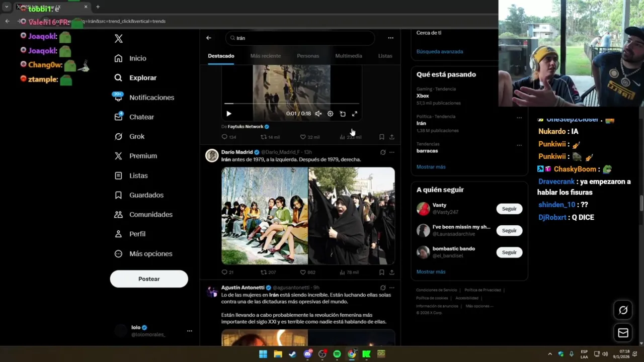Screen dimensions: 644x362
Task: Like the Faytuks post with 32 mil likes
Action: (309, 137)
